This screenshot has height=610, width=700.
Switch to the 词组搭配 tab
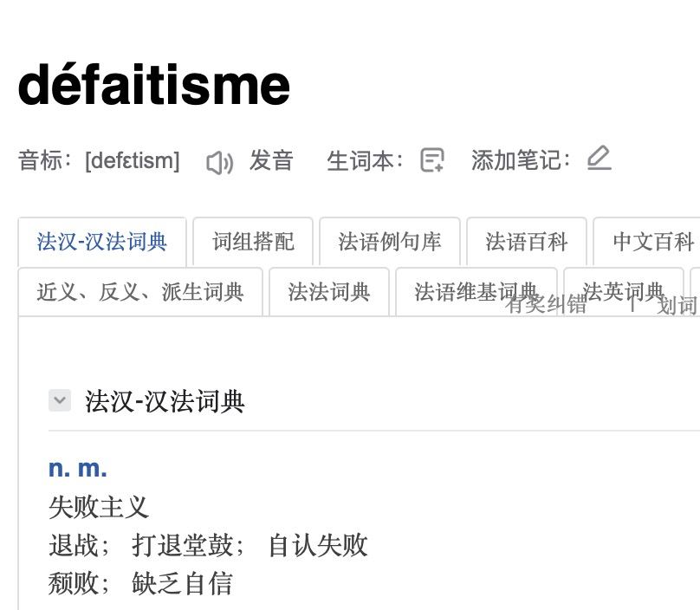pyautogui.click(x=253, y=241)
